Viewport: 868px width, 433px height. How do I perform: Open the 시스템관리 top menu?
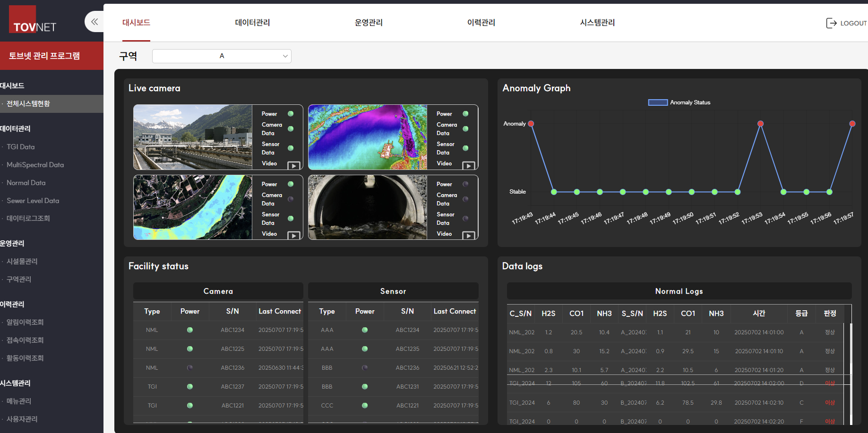(597, 23)
